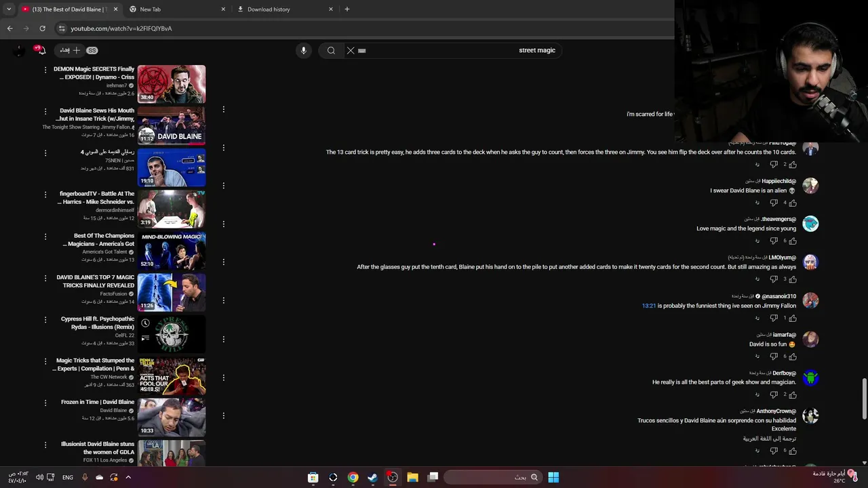This screenshot has height=488, width=868.
Task: Open options menu for the 7SNEN video
Action: point(45,153)
